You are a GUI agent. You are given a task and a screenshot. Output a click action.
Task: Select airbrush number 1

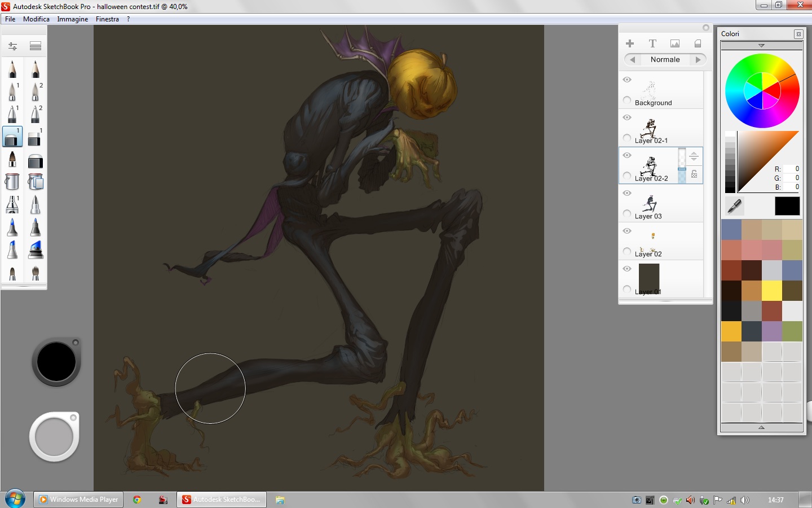point(12,91)
